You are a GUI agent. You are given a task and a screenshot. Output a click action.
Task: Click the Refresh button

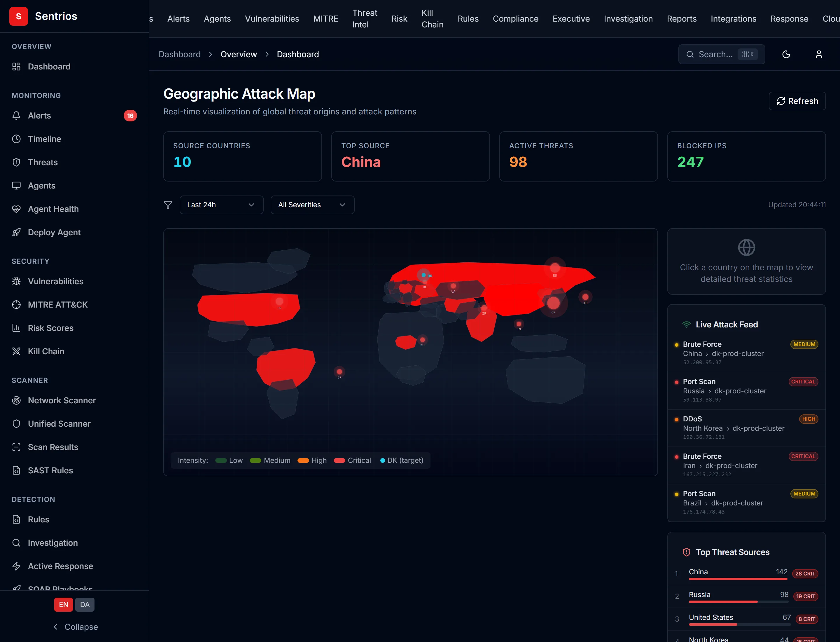point(797,101)
